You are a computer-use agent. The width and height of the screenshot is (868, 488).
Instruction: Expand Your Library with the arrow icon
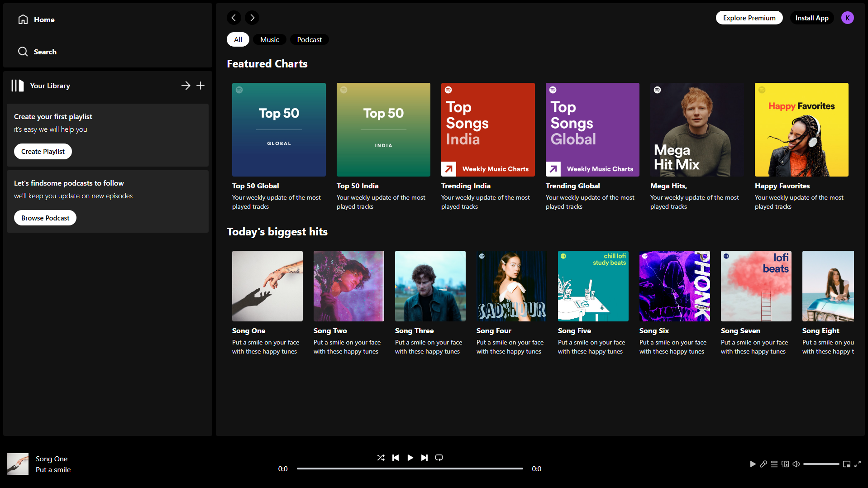pos(186,86)
